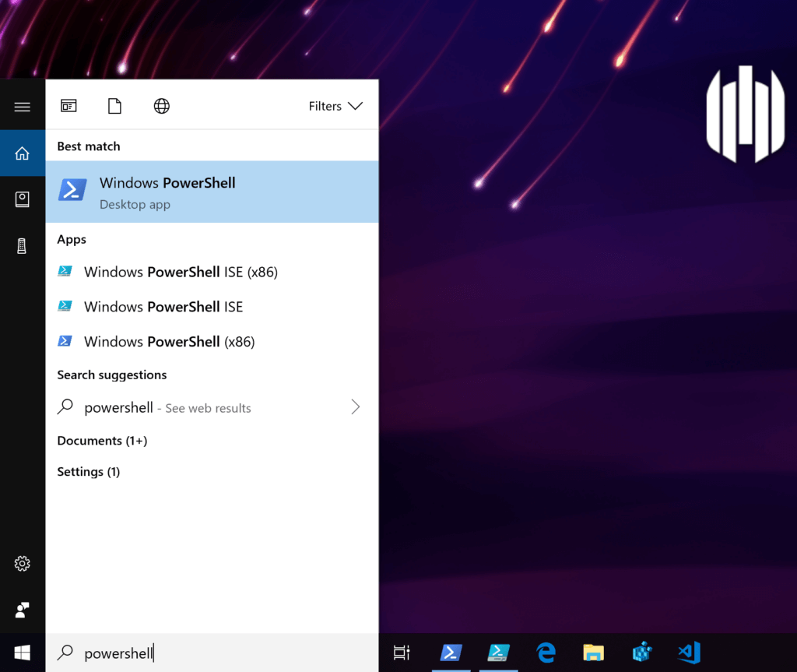Click the powershell search input field
Viewport: 797px width, 672px height.
(x=218, y=653)
